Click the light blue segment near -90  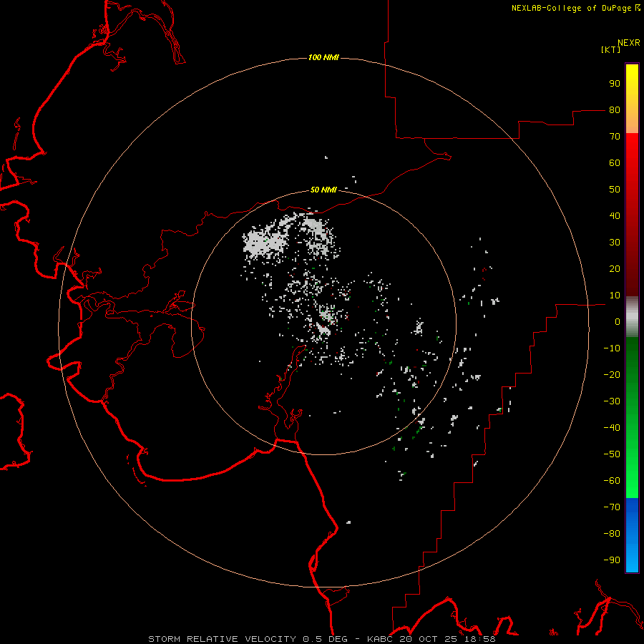[x=632, y=560]
